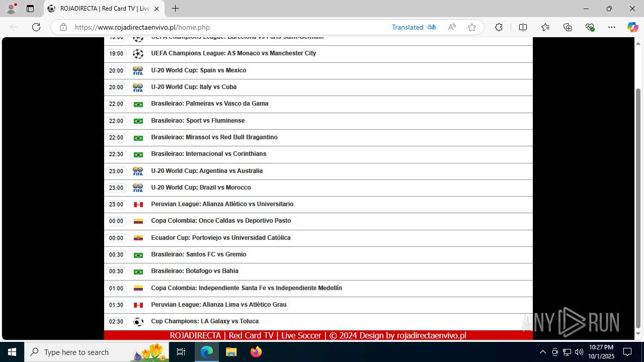Click soccer ball icon beside LA Galaxy match

coord(138,322)
